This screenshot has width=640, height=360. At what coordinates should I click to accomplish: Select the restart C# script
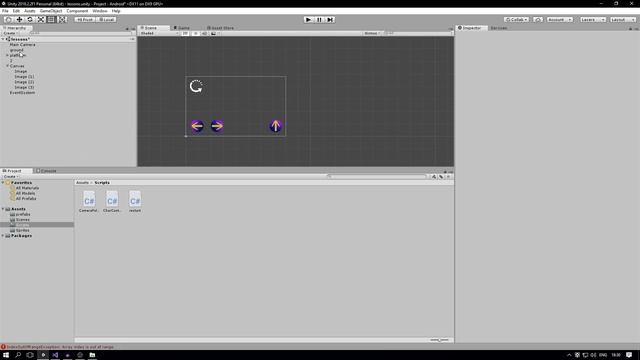[x=135, y=202]
